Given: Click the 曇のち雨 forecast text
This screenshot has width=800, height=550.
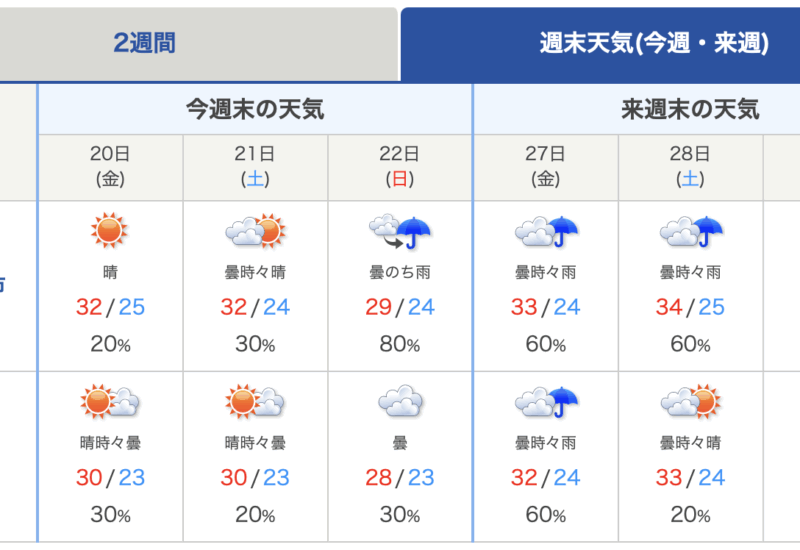Looking at the screenshot, I should 400,272.
